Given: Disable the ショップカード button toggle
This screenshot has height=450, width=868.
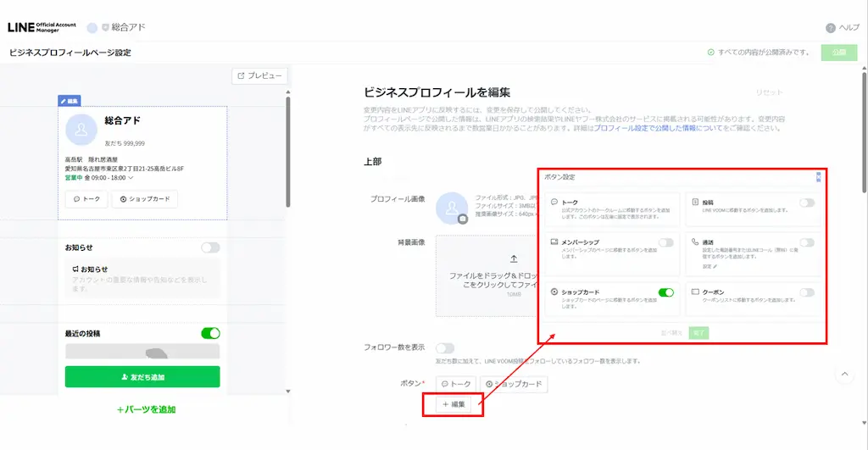Looking at the screenshot, I should point(666,292).
